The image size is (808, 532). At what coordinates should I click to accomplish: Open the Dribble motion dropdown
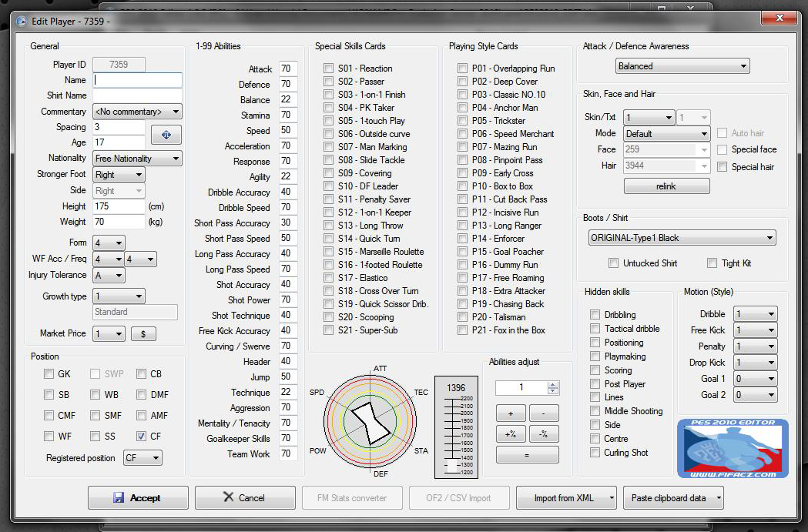coord(756,313)
